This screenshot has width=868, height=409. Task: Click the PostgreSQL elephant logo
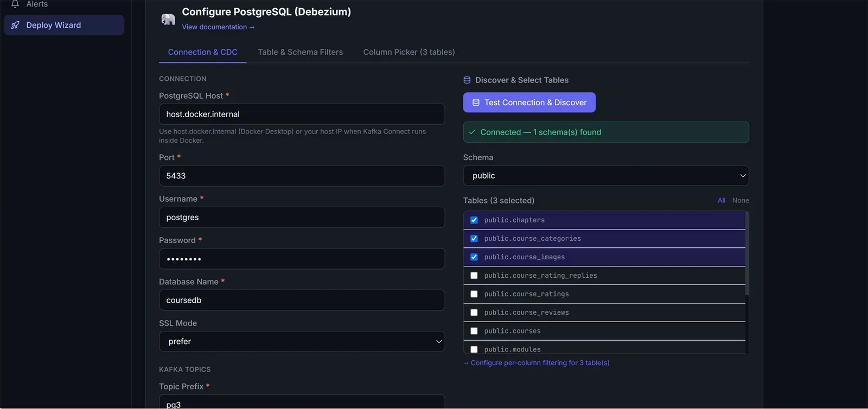click(x=168, y=19)
